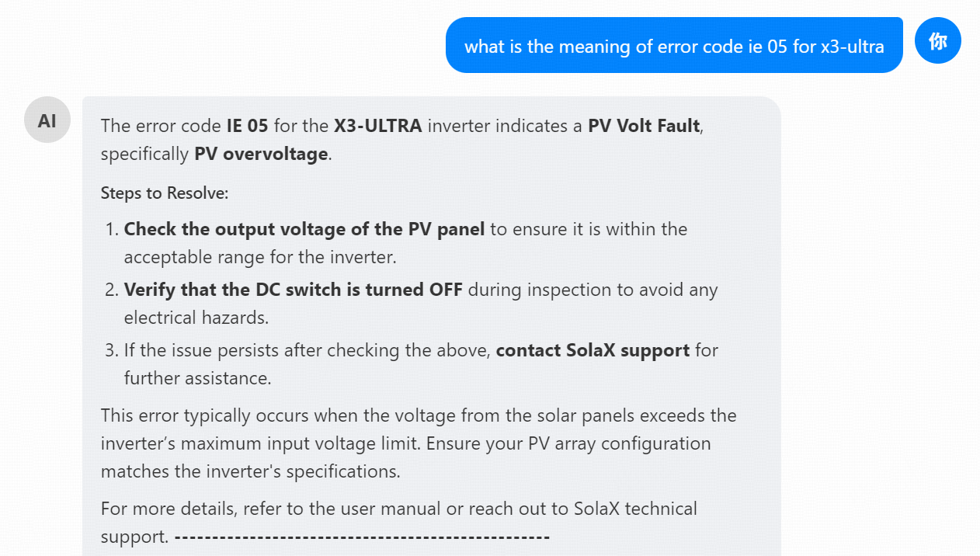Viewport: 980px width, 556px height.
Task: Select the paragraph about maximum input voltage
Action: (418, 443)
